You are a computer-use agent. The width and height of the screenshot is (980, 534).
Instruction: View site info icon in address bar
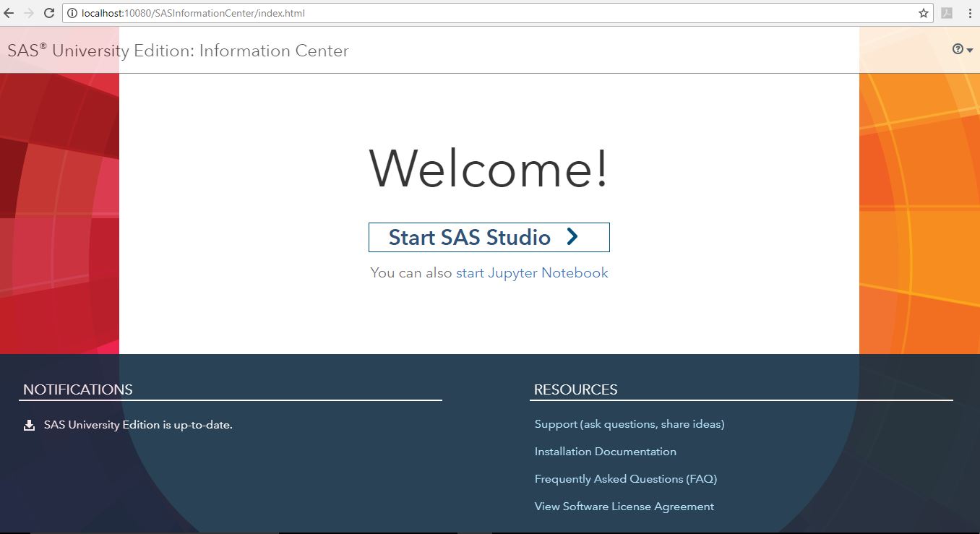(x=74, y=13)
